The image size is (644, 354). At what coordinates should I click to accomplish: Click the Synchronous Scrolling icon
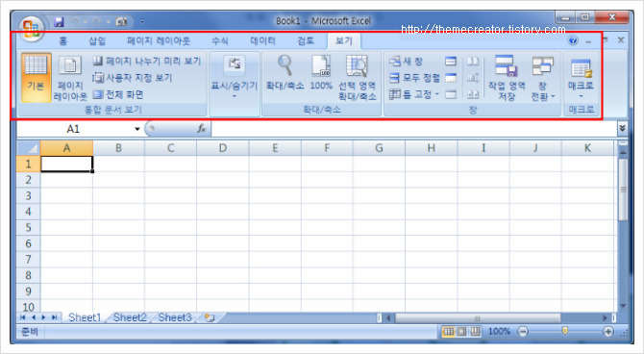coord(473,78)
